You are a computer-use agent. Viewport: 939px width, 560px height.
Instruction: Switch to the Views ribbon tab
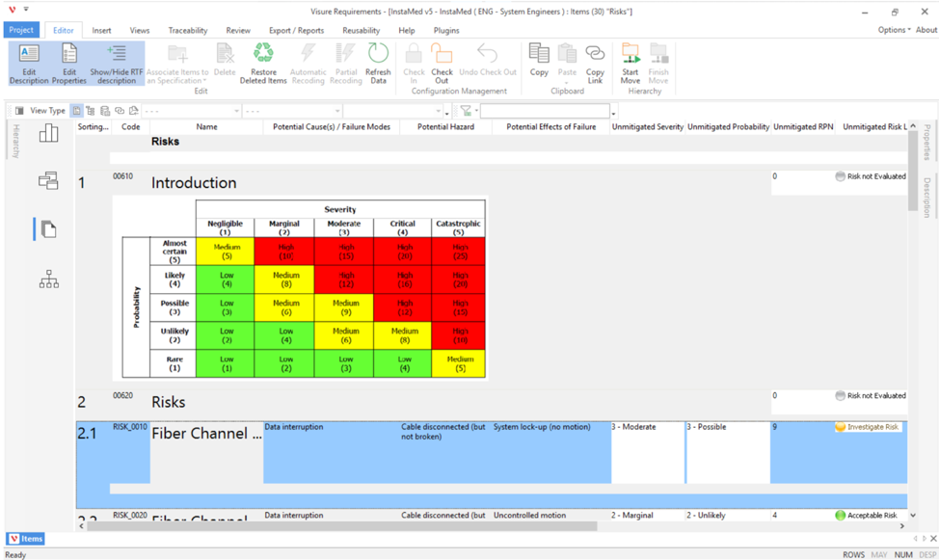(x=140, y=30)
